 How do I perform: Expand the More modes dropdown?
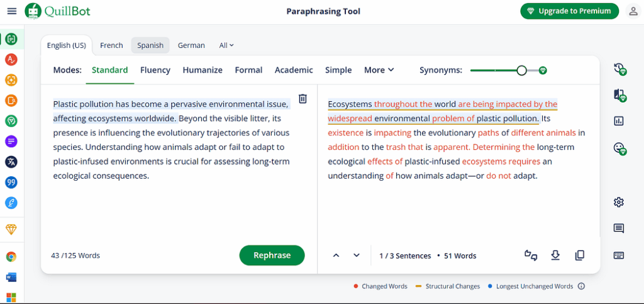pyautogui.click(x=379, y=70)
